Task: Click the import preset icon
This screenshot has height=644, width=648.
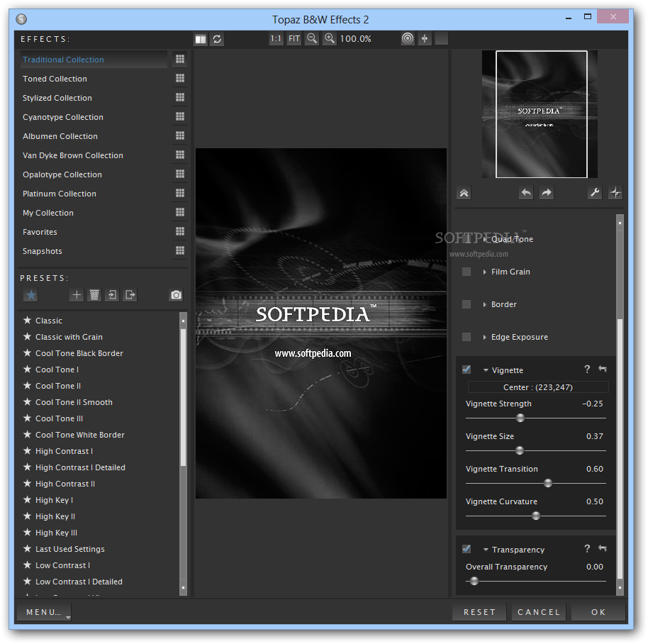Action: (x=112, y=295)
